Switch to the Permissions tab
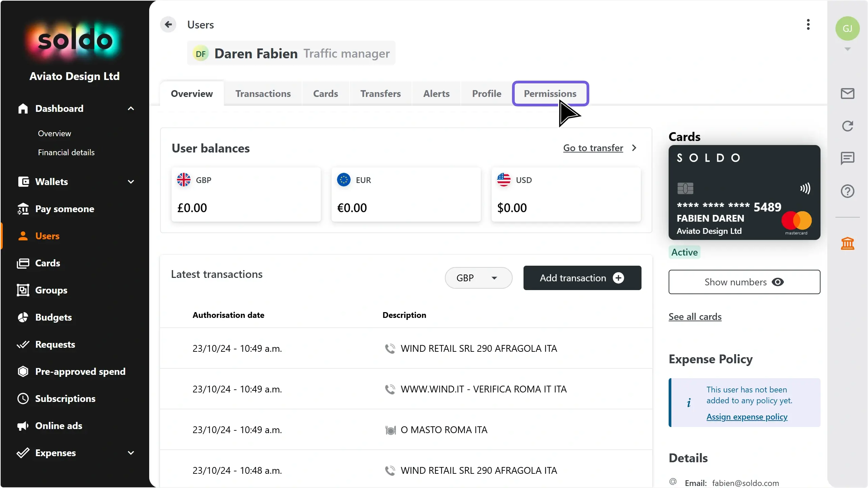868x488 pixels. [x=550, y=94]
